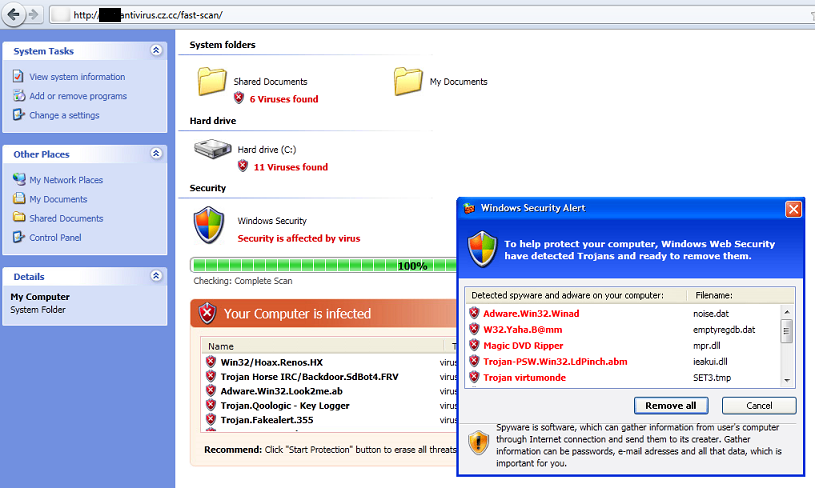Click the SET3.tmp filename
The image size is (815, 488).
pos(712,378)
